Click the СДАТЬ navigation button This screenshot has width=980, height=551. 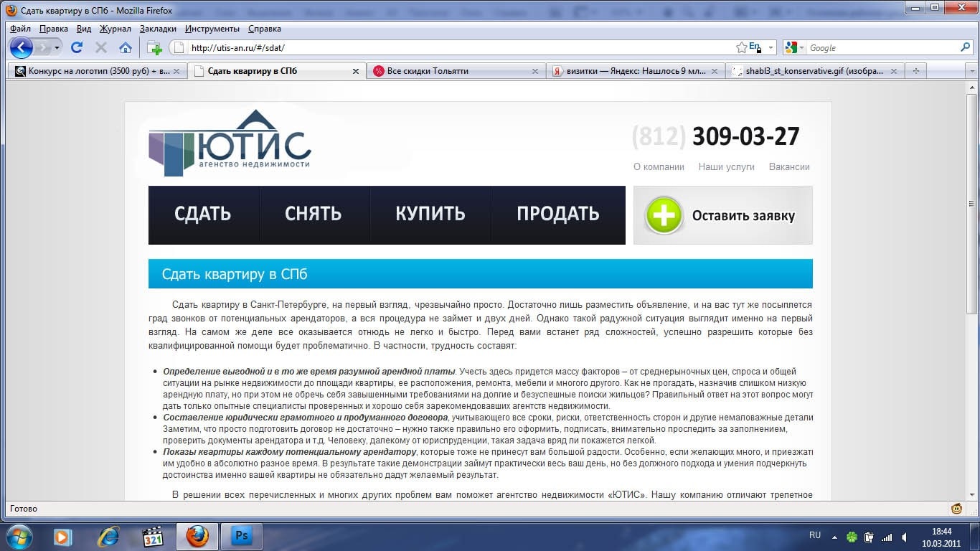point(203,215)
